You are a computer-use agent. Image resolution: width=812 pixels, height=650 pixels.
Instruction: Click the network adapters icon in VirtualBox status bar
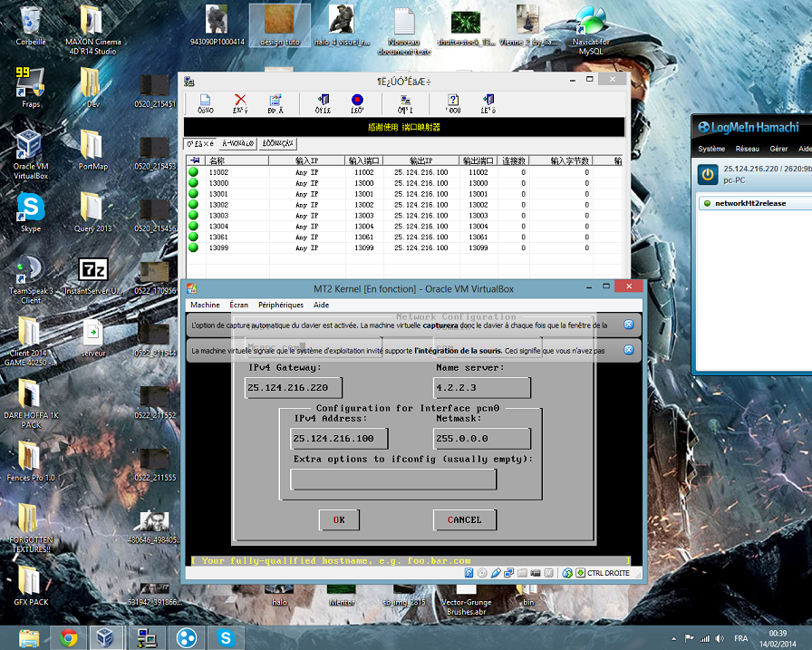pos(508,573)
